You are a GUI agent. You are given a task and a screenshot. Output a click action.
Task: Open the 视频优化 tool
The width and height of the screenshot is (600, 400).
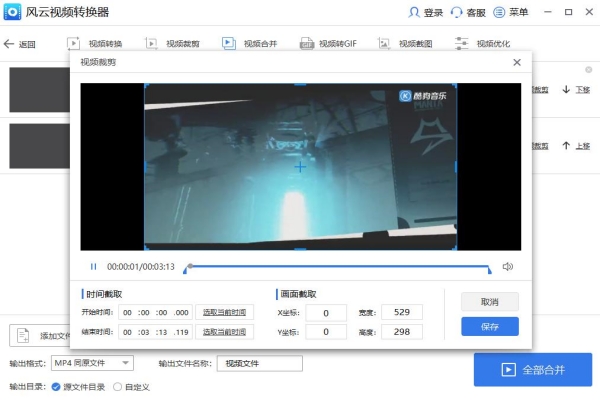click(485, 44)
